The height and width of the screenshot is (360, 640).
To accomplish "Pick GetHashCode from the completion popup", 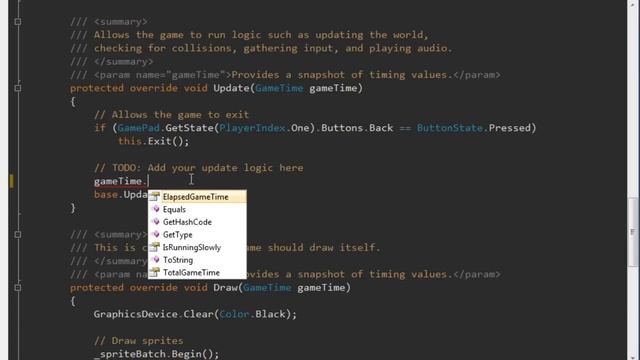I will (197, 222).
